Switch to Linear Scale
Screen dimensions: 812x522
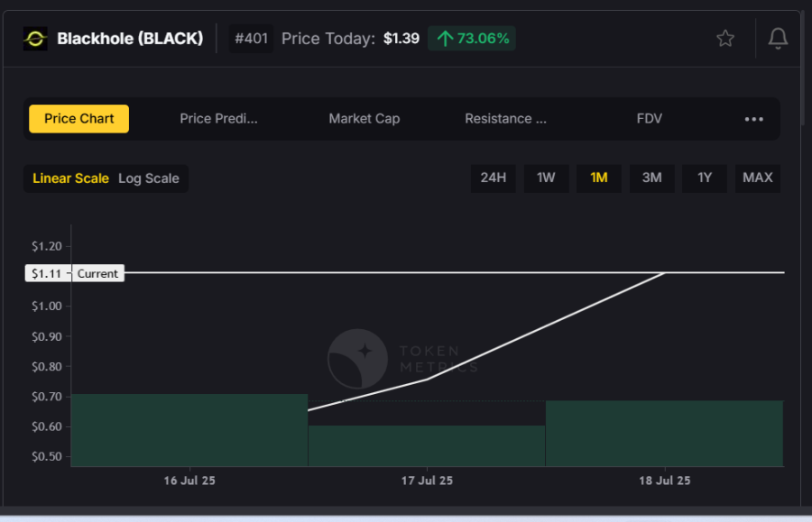point(70,179)
